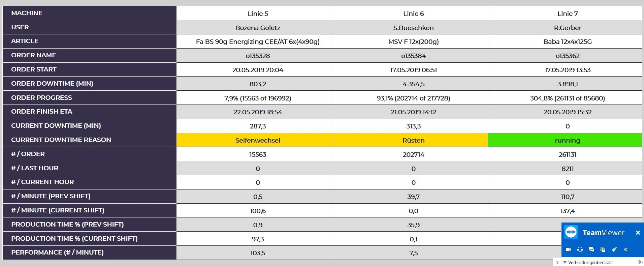
Task: Click the side arrow left of Verbindungsübersicht
Action: pos(557,262)
